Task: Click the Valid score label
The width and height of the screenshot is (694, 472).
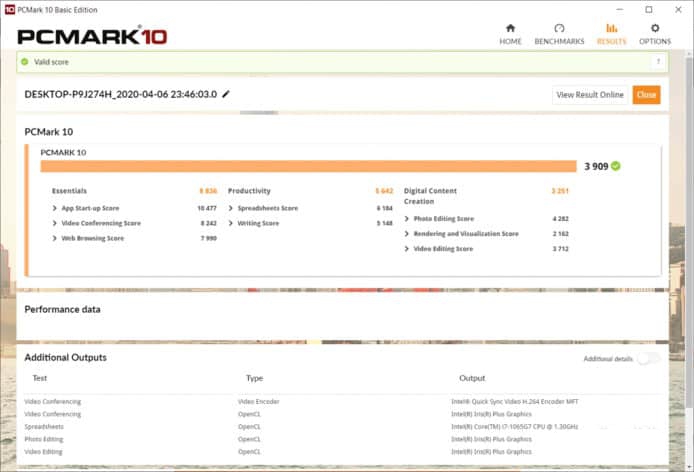Action: pos(51,62)
